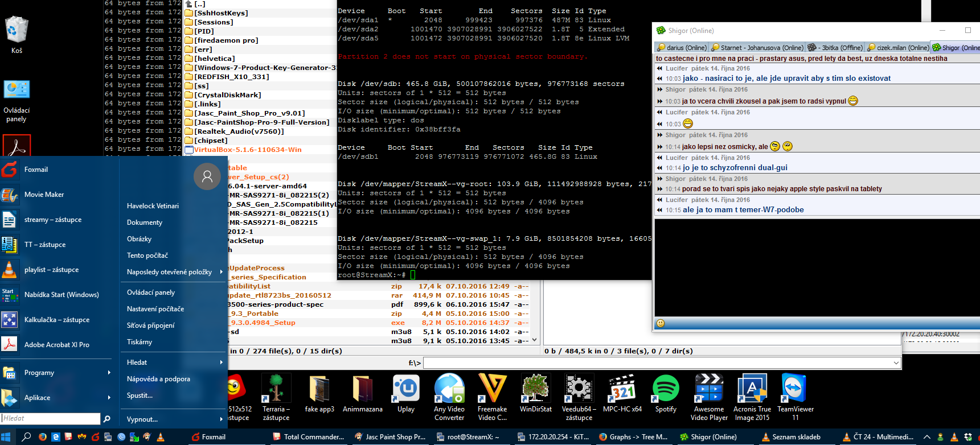This screenshot has height=445, width=980.
Task: Open the Koš recycle bin on desktop
Action: [17, 35]
